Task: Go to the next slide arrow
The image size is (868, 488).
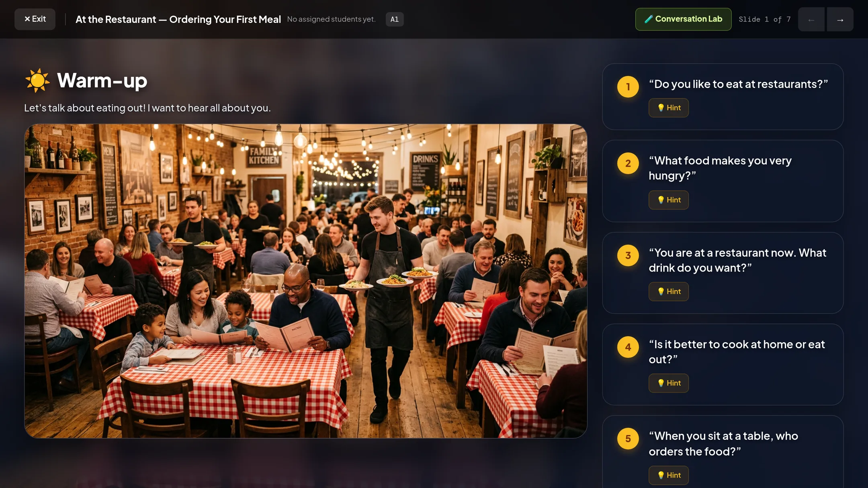Action: pyautogui.click(x=840, y=19)
